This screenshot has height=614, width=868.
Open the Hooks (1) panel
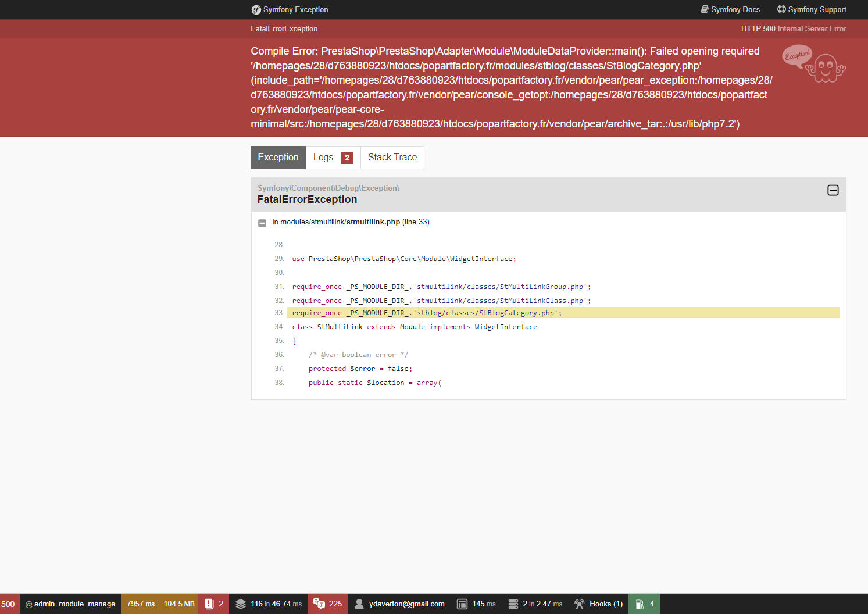pyautogui.click(x=598, y=604)
